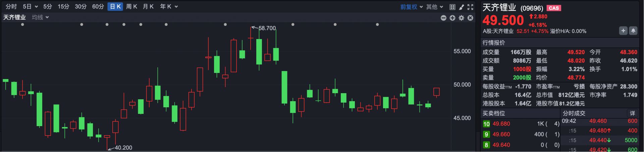Set a price alert with bell icon
644x152 pixels.
point(633,31)
